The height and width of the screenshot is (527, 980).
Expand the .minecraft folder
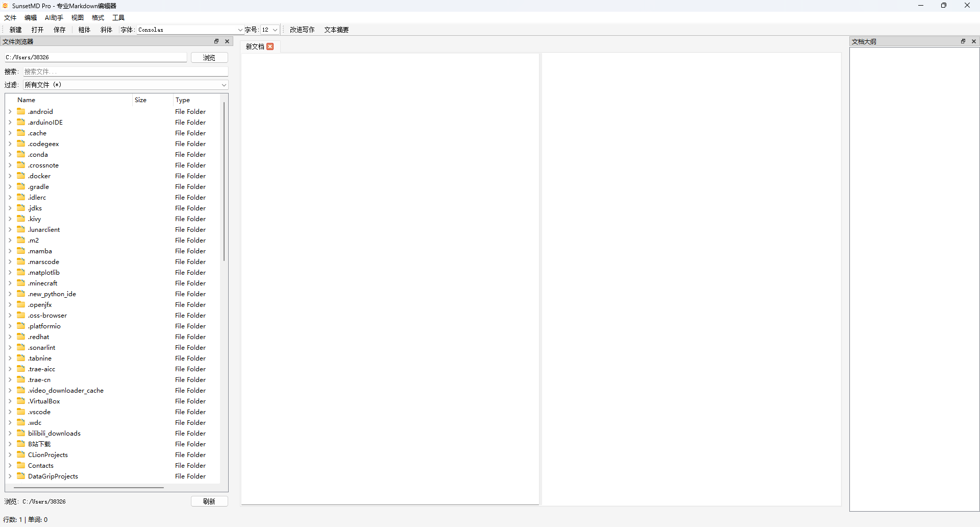click(x=10, y=283)
